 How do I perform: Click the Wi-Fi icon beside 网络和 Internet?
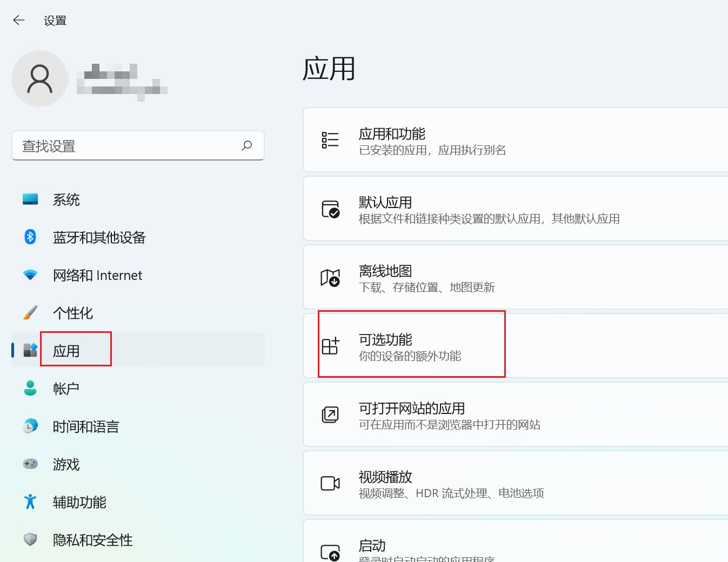point(30,275)
